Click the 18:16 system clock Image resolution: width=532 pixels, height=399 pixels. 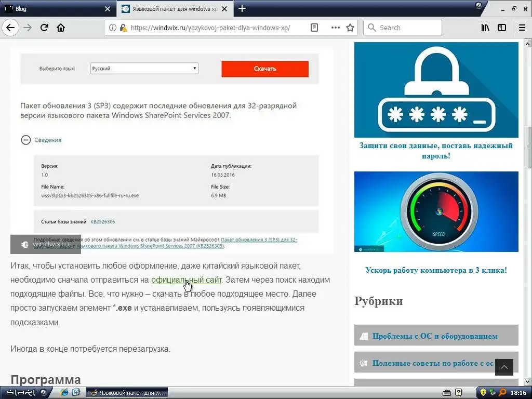pyautogui.click(x=518, y=393)
